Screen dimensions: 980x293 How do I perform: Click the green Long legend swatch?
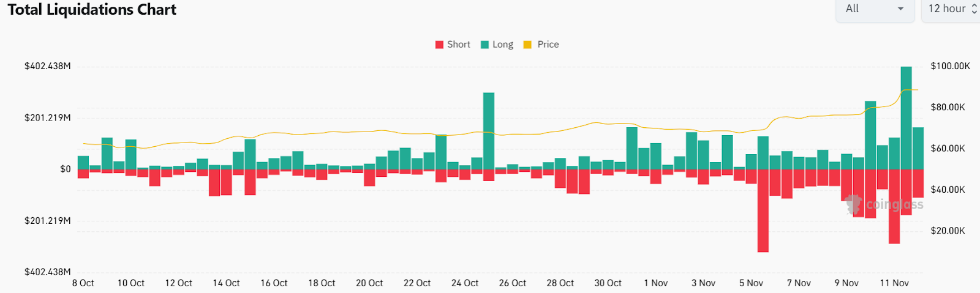[x=485, y=45]
